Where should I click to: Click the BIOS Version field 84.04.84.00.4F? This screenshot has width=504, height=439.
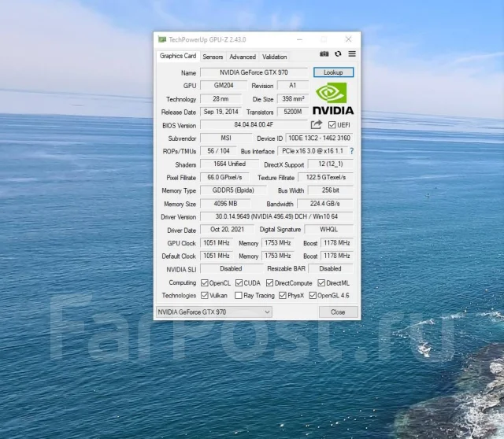254,124
